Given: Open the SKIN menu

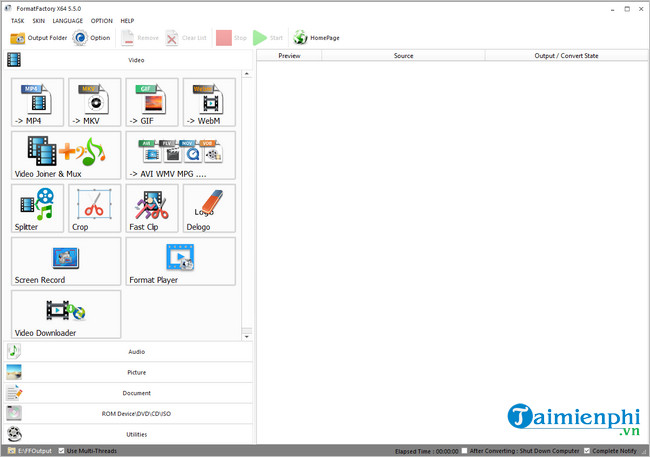Looking at the screenshot, I should (x=39, y=21).
